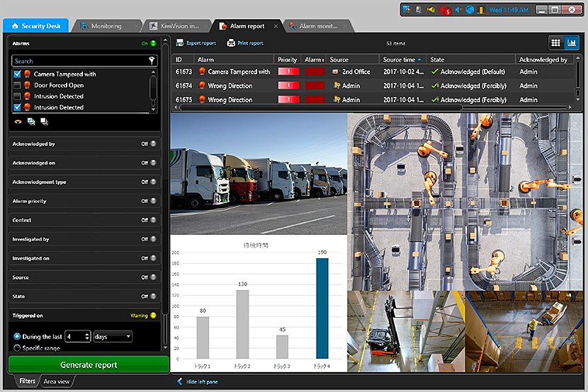Screen dimensions: 588x392
Task: Click the Generate report button
Action: [x=89, y=364]
